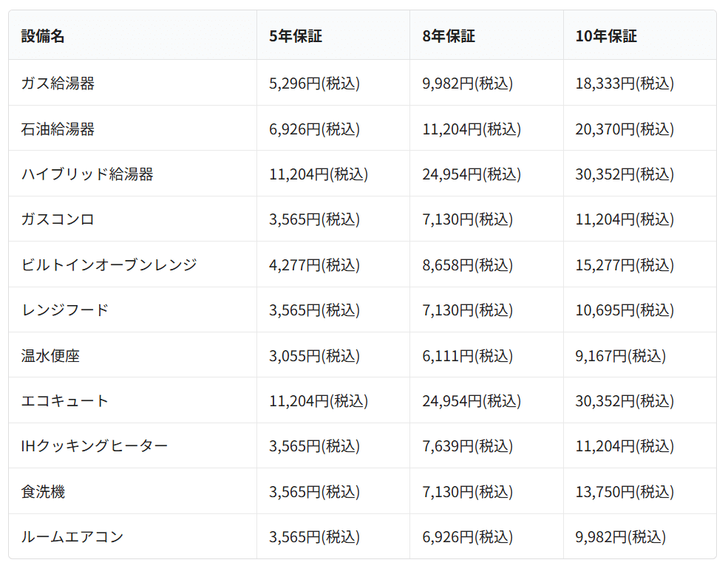Click the レンジフード equipment name
This screenshot has height=571, width=728.
coord(65,310)
